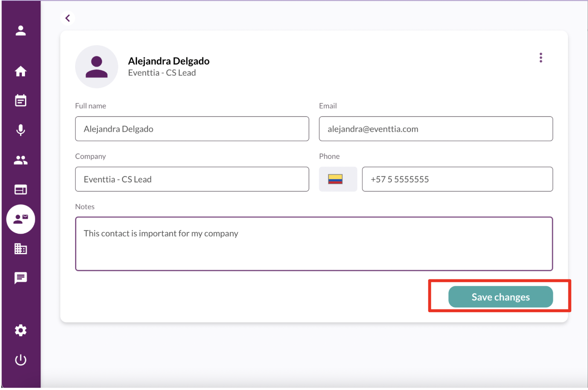The image size is (588, 390).
Task: Open the attendees people icon
Action: click(20, 160)
